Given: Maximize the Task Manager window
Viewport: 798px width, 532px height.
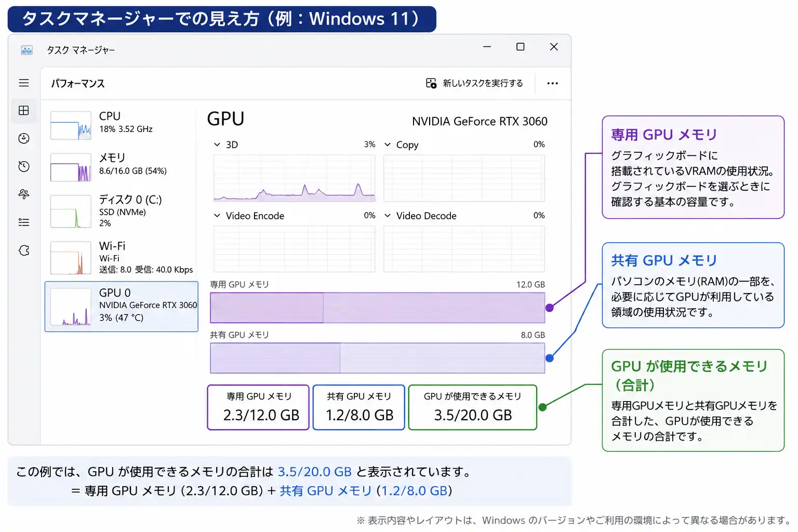Looking at the screenshot, I should pos(520,47).
